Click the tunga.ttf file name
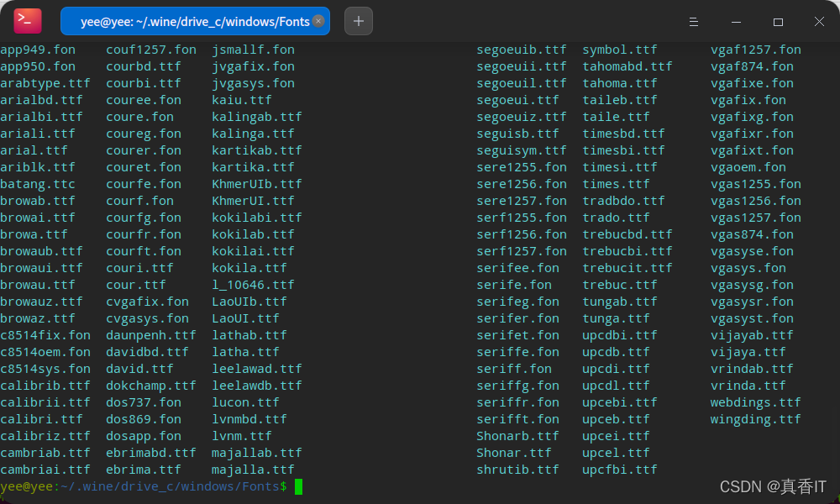 (x=616, y=318)
